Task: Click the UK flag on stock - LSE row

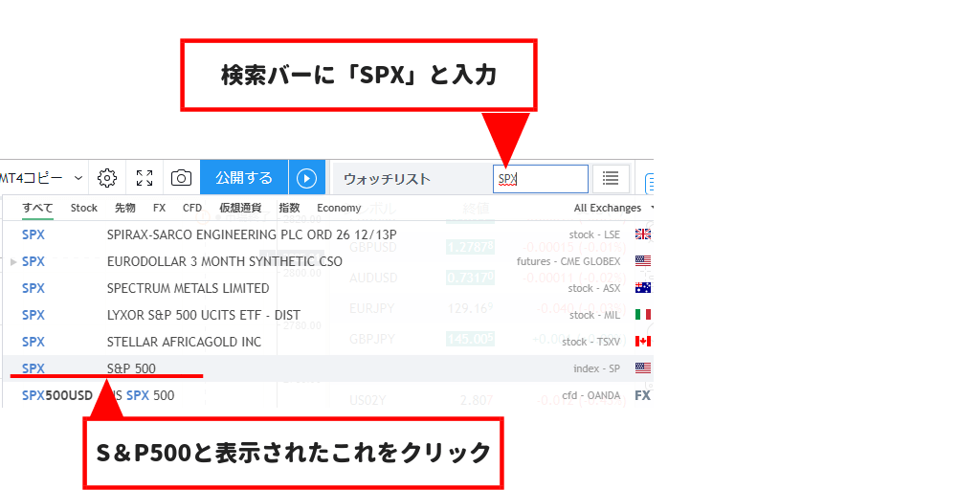Action: (643, 234)
